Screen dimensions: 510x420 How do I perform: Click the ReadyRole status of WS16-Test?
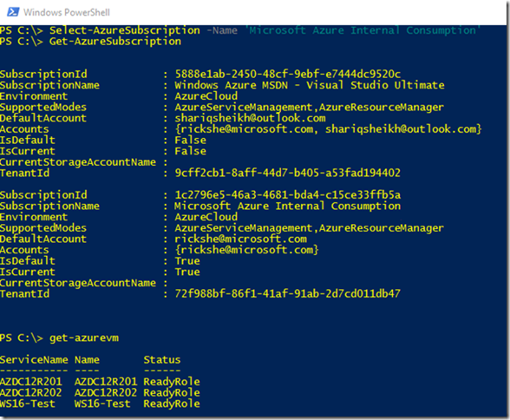tap(172, 404)
